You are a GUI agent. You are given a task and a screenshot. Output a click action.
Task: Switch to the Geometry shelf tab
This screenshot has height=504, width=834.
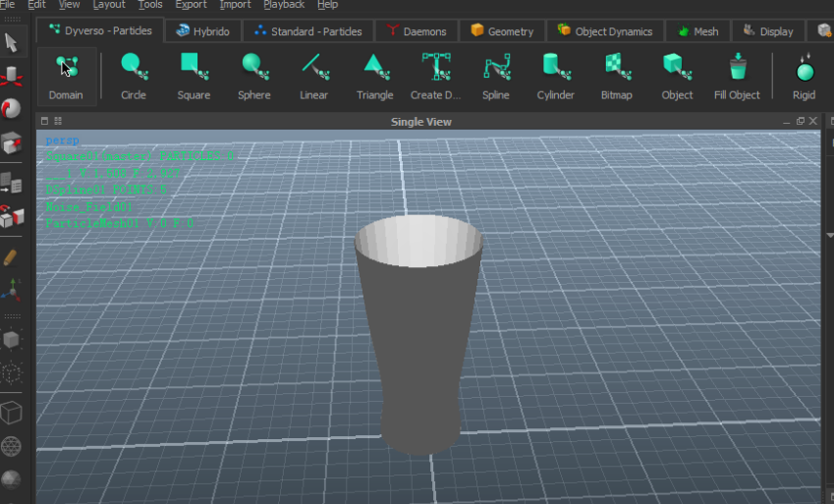point(502,31)
